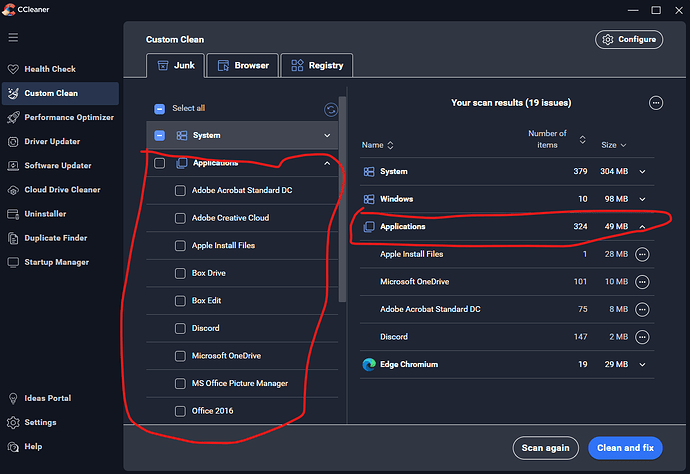Open Cloud Drive Cleaner from the sidebar

coord(61,190)
